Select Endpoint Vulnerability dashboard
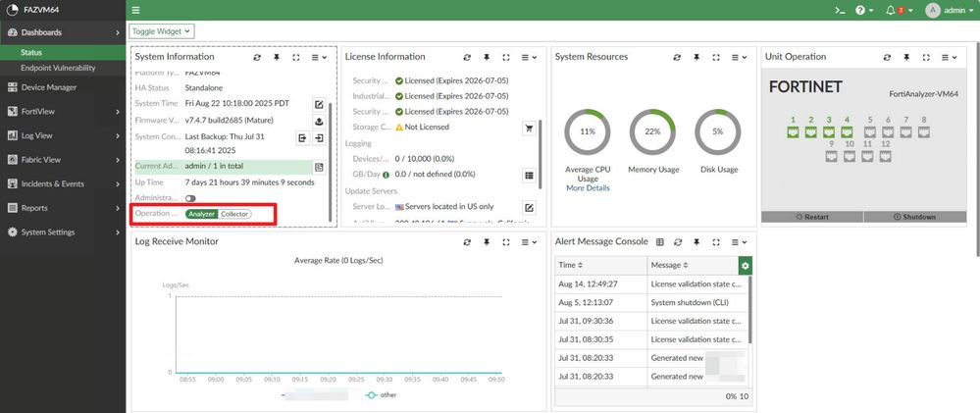The width and height of the screenshot is (980, 413). [58, 68]
